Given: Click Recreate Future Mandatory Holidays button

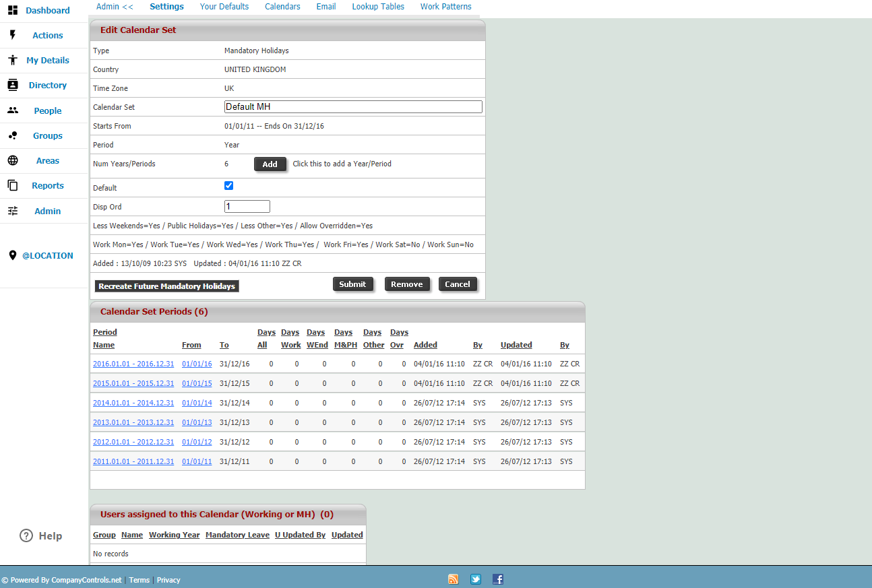Looking at the screenshot, I should pos(166,286).
